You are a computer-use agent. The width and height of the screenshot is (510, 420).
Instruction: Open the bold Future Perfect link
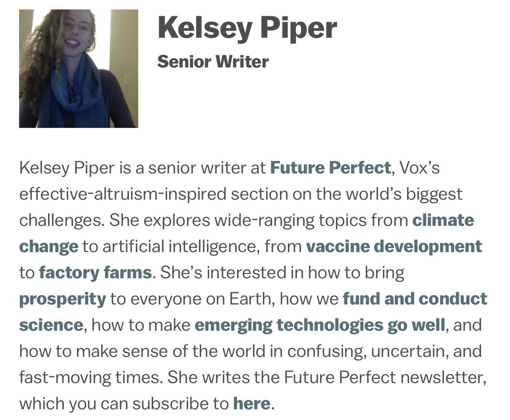tap(330, 168)
